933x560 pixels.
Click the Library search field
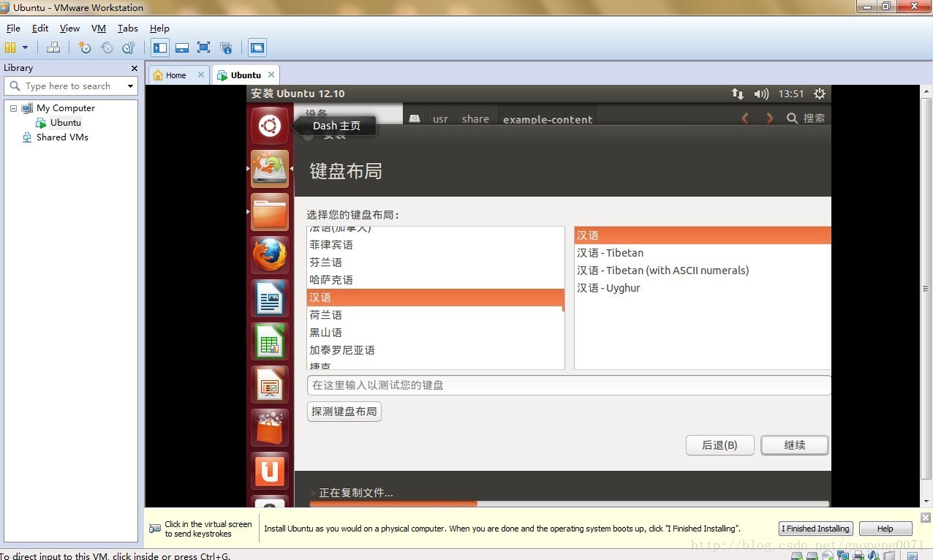tap(70, 86)
